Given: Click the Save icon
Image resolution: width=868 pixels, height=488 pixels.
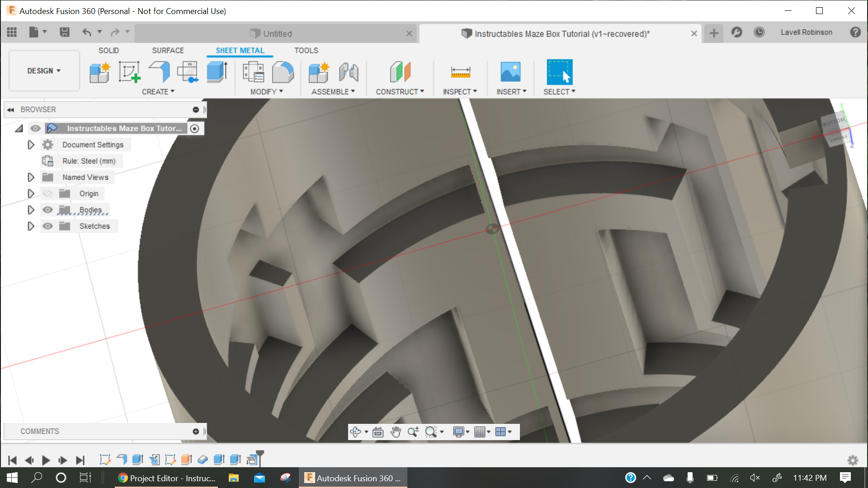Looking at the screenshot, I should (x=65, y=32).
